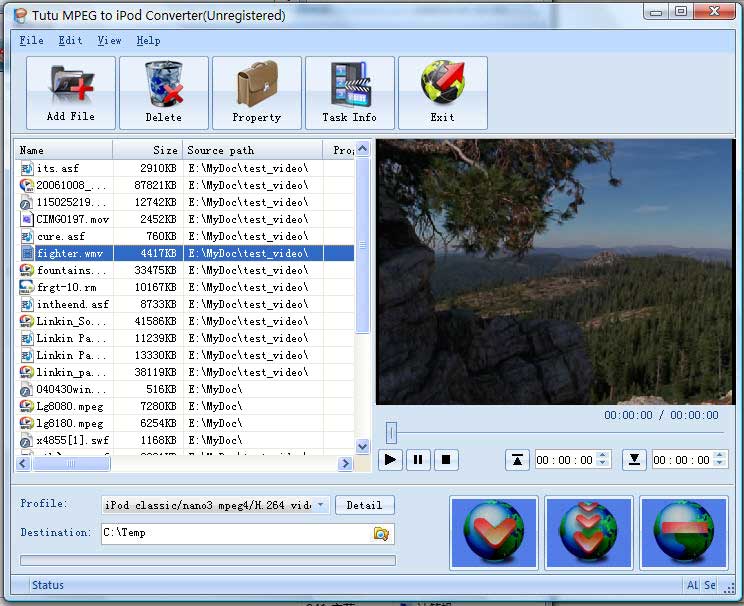
Task: Open the Profile dropdown list
Action: click(321, 505)
